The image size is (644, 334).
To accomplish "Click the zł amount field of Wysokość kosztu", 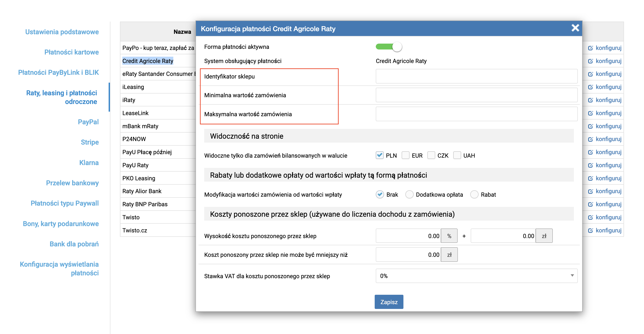I will (x=503, y=236).
